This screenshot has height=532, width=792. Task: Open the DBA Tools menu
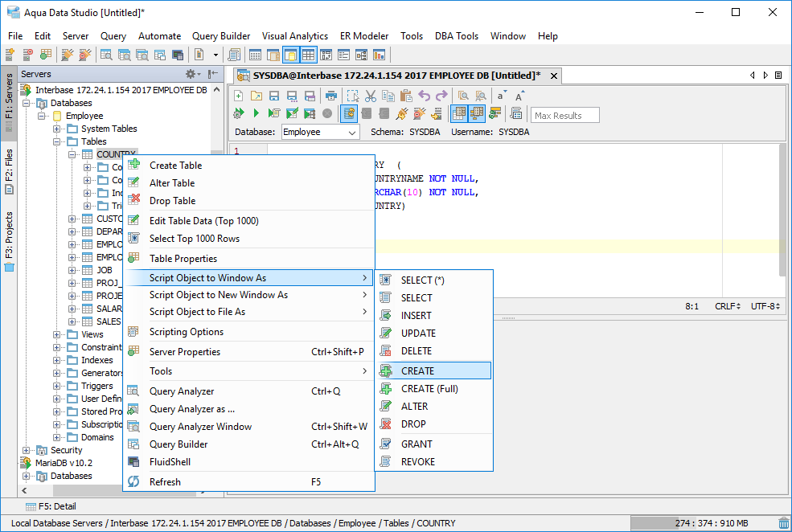coord(457,36)
